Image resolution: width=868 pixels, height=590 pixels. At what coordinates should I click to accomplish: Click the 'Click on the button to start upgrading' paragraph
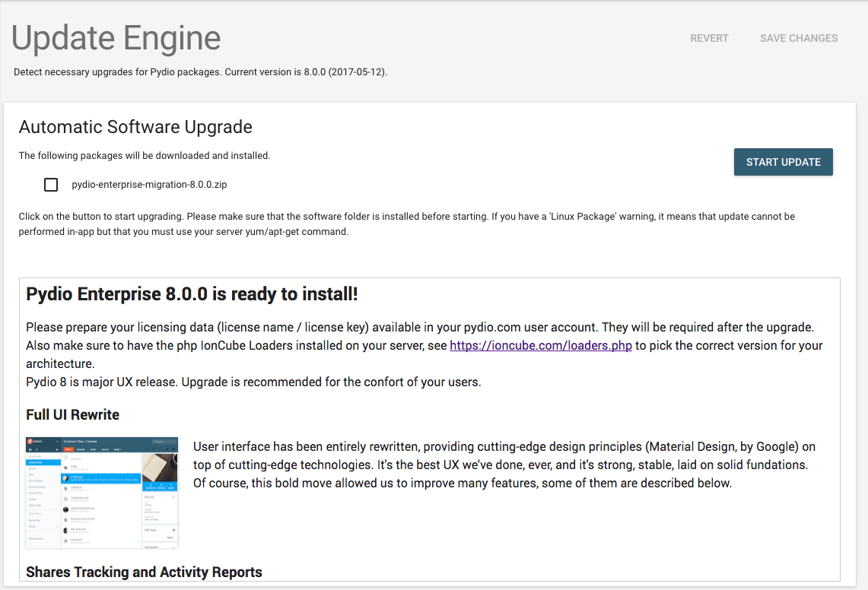point(407,224)
